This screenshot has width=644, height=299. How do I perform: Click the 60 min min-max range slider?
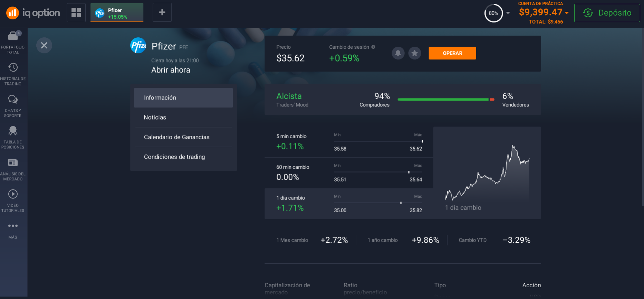pyautogui.click(x=378, y=172)
